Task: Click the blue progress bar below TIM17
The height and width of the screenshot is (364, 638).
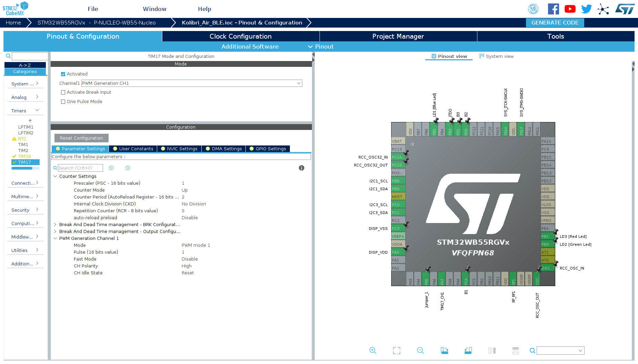Action: pos(25,168)
